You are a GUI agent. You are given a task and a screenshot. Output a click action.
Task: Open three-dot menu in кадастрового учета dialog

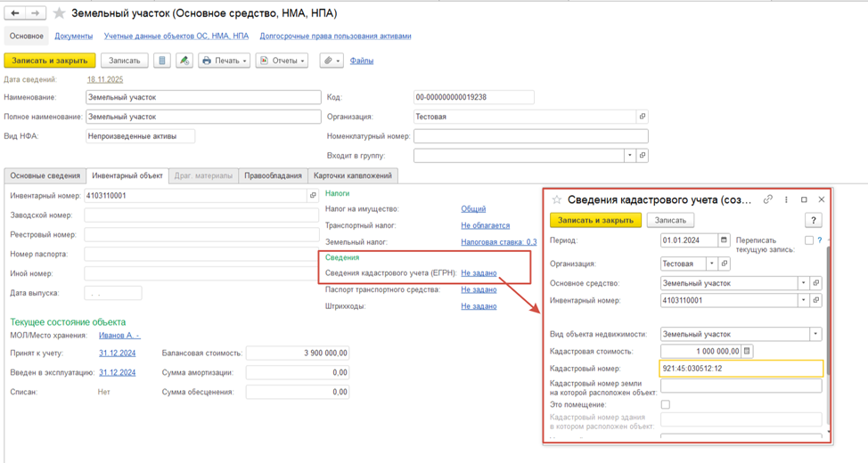pos(786,199)
